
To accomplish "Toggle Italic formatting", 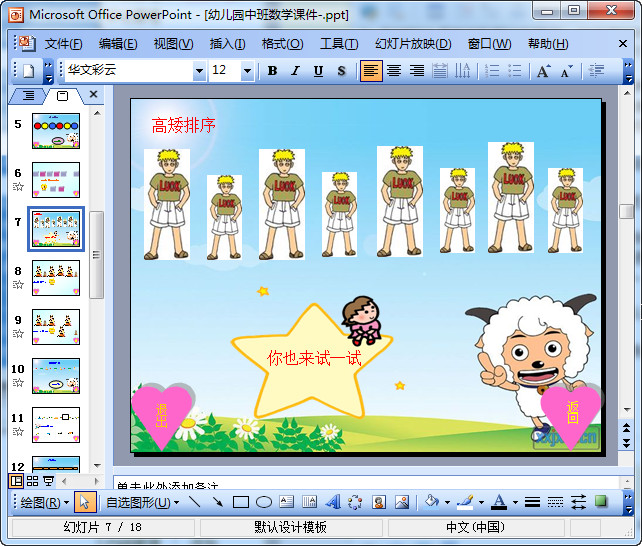I will [295, 71].
